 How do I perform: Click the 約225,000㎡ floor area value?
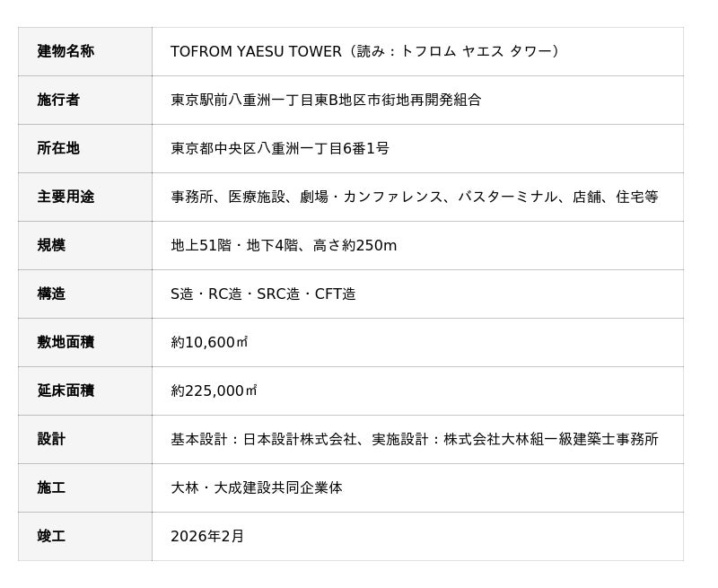pyautogui.click(x=214, y=391)
